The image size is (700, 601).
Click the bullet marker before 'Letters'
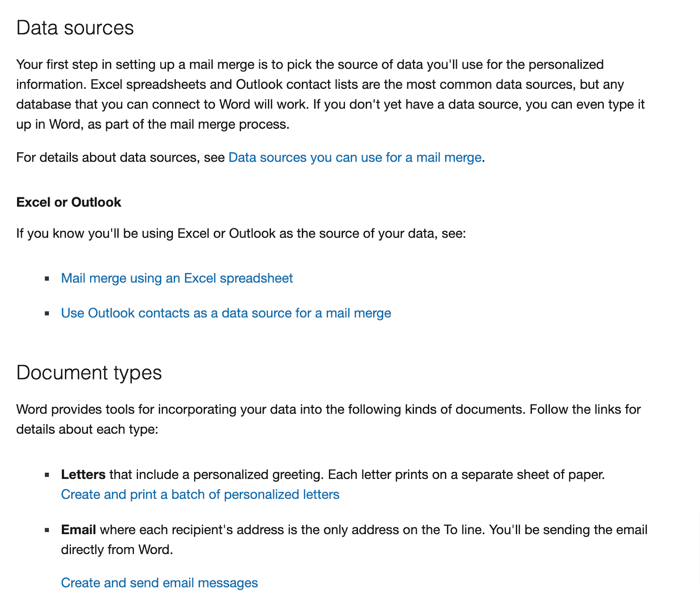pos(47,474)
